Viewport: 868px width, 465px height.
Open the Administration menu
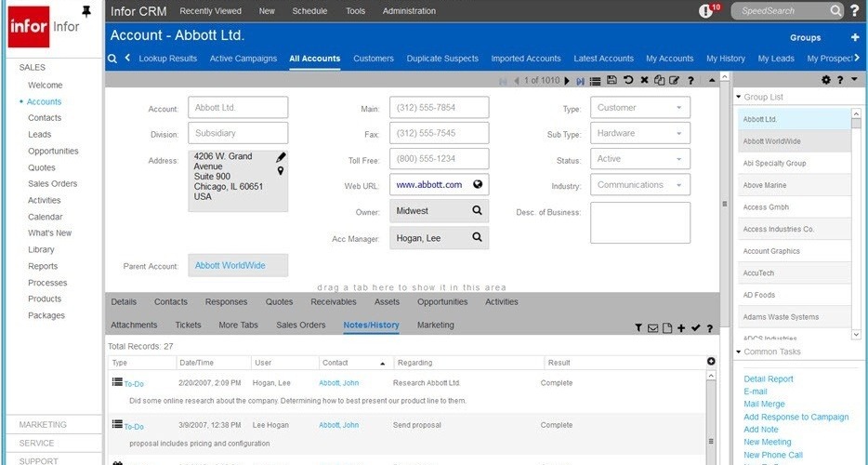coord(409,10)
